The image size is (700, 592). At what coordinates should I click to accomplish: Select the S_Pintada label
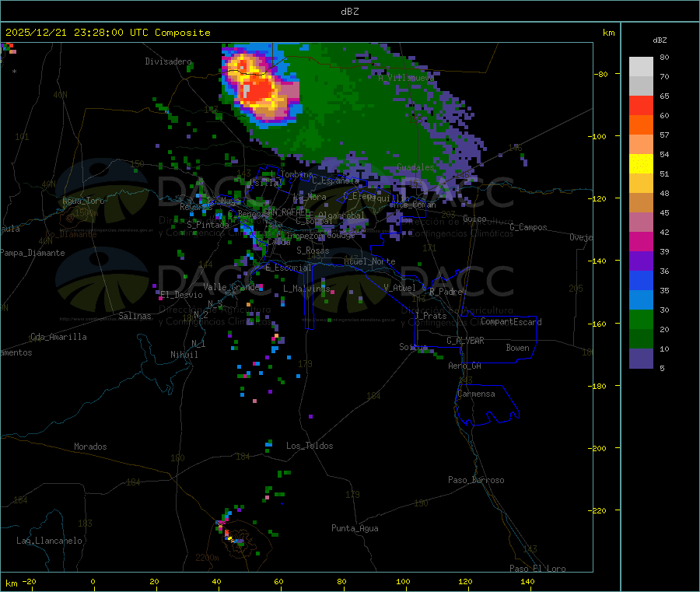click(x=208, y=225)
